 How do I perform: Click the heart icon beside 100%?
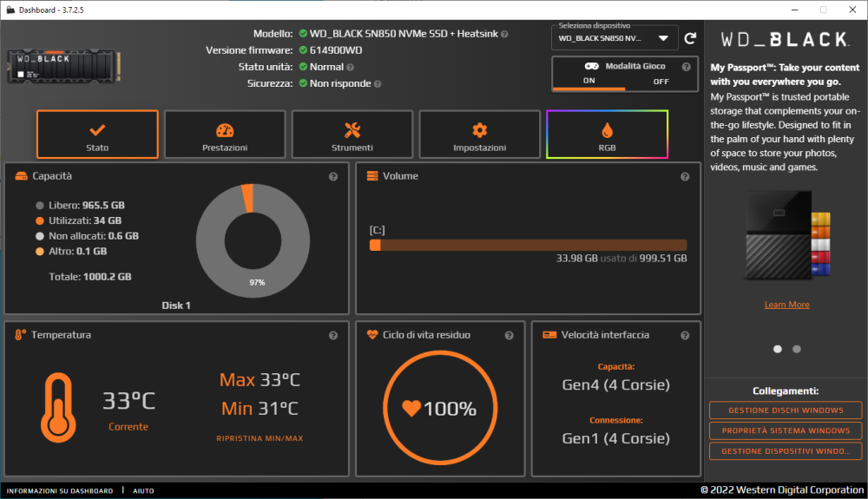(411, 408)
